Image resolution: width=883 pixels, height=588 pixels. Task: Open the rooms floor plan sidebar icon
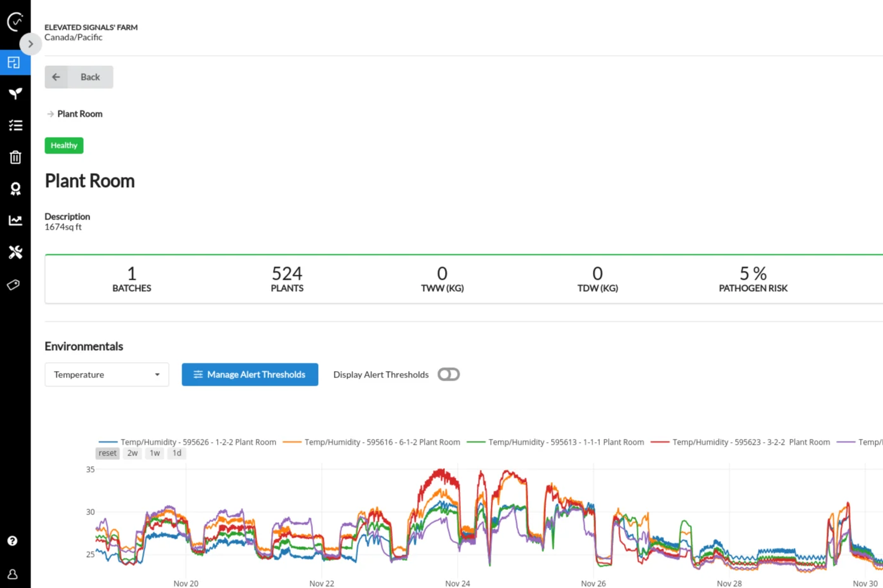click(x=15, y=63)
